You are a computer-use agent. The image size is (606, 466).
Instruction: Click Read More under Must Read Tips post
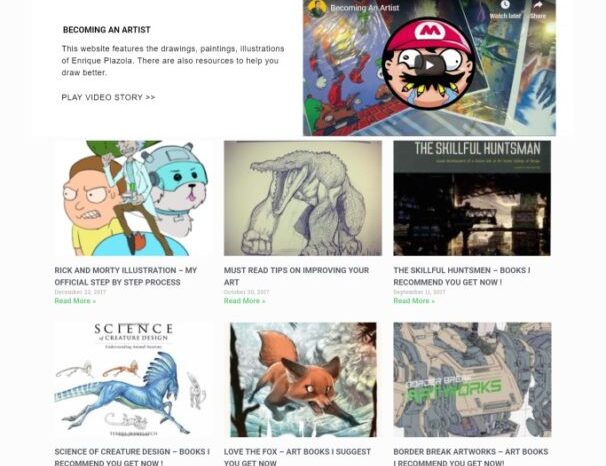coord(245,301)
